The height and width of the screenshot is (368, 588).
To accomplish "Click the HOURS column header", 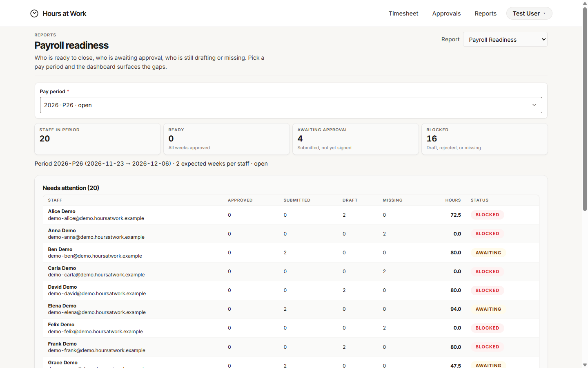I will pos(453,200).
